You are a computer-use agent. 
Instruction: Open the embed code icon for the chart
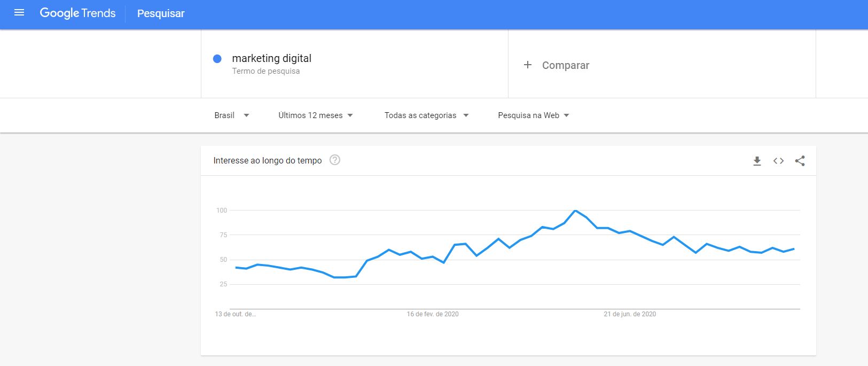[x=778, y=160]
